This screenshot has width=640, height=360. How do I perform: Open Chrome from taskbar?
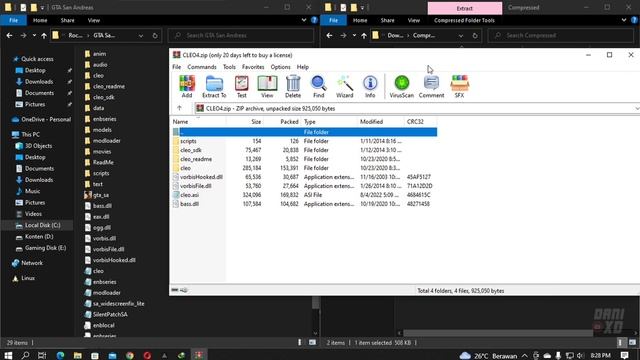(x=130, y=355)
